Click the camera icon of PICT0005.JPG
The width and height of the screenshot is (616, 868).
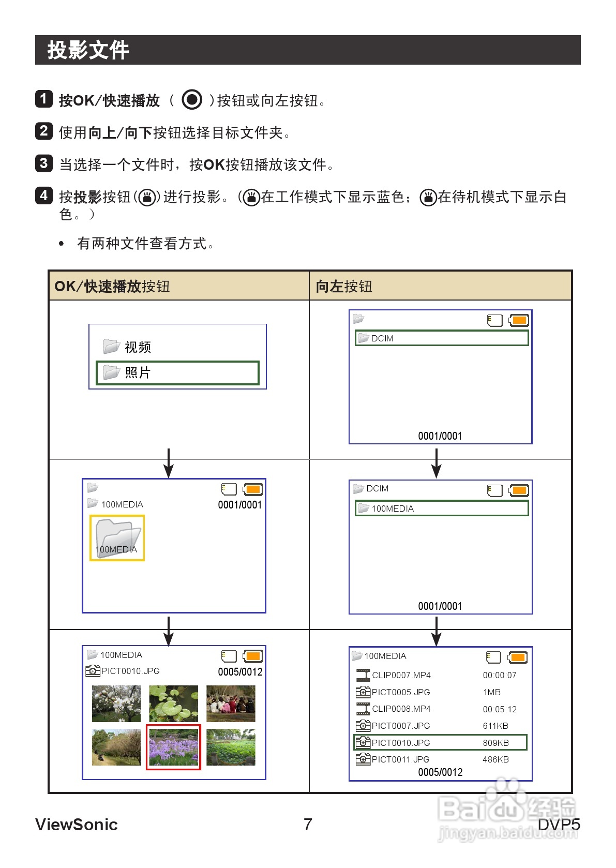pos(363,692)
